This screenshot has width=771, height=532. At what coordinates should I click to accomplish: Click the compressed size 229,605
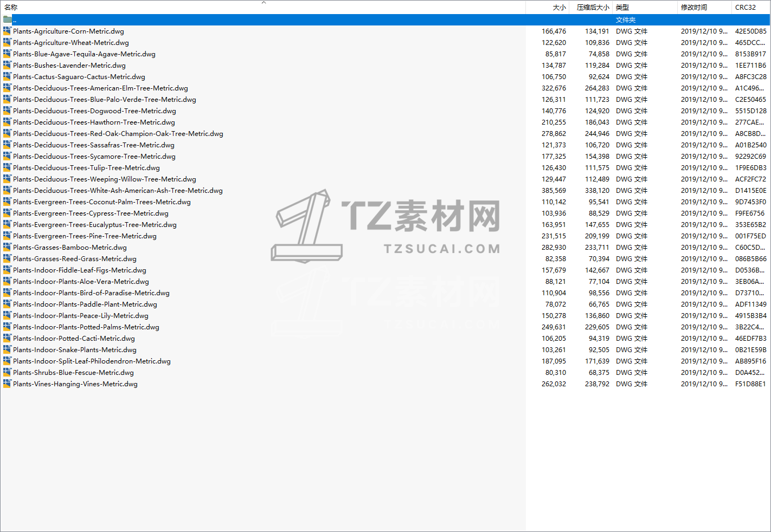click(597, 327)
